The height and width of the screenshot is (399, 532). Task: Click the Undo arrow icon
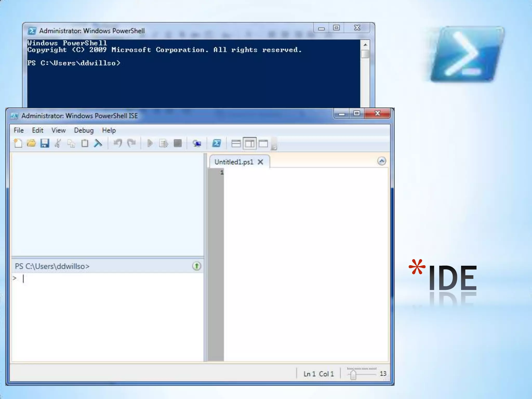(x=118, y=143)
